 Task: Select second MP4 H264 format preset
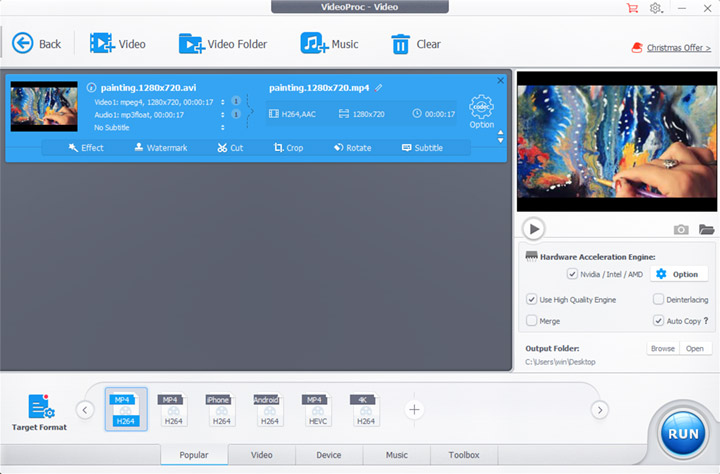pyautogui.click(x=174, y=410)
